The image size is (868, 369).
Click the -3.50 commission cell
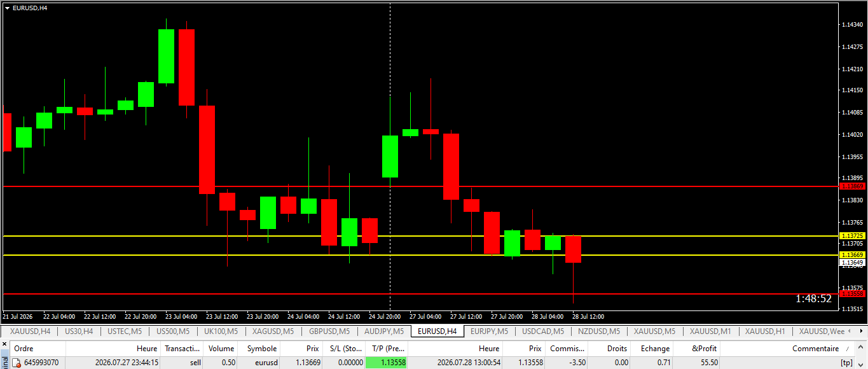coord(566,363)
